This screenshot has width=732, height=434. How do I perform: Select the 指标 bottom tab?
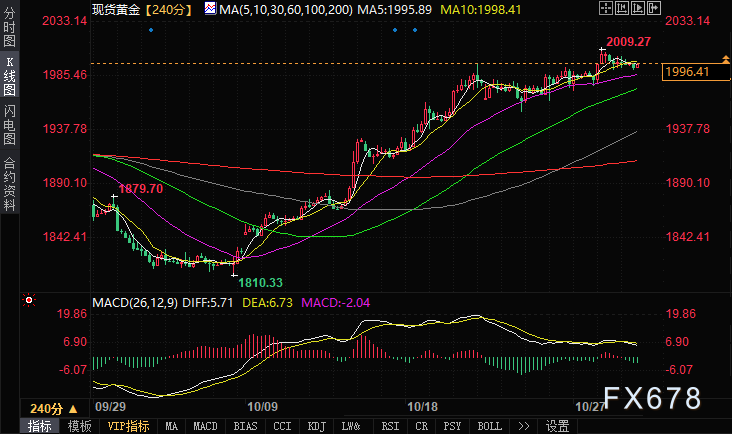pyautogui.click(x=40, y=425)
